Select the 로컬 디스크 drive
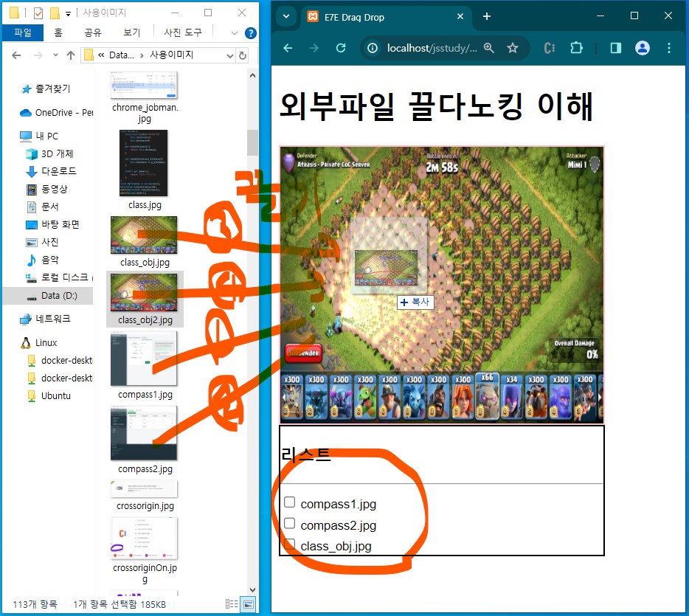The width and height of the screenshot is (689, 616). (59, 277)
